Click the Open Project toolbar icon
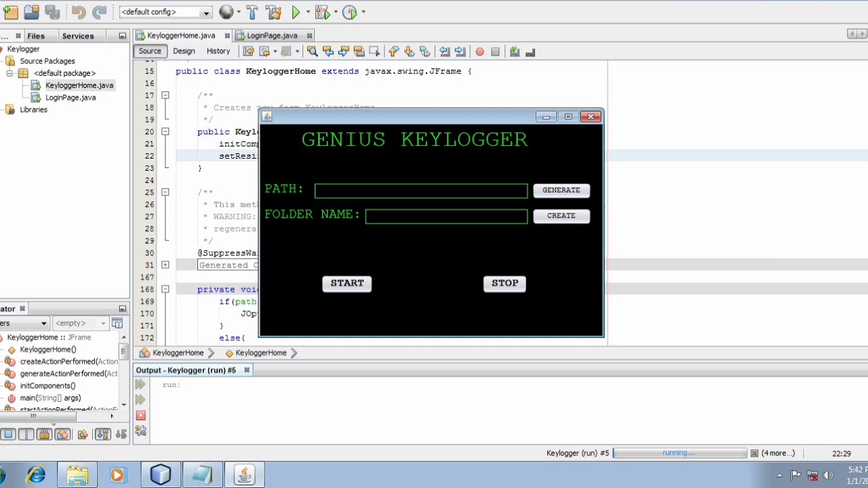Screen dimensions: 868x488 (31, 12)
